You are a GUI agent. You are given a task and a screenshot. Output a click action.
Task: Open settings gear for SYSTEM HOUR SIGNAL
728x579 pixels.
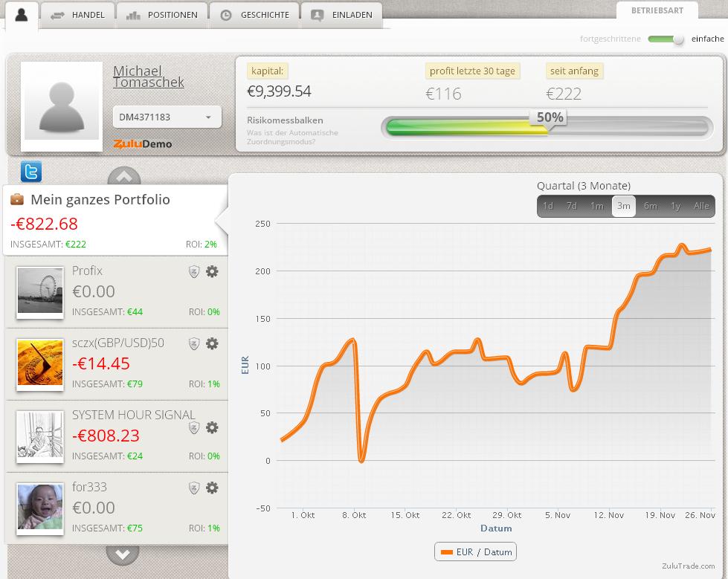click(212, 427)
